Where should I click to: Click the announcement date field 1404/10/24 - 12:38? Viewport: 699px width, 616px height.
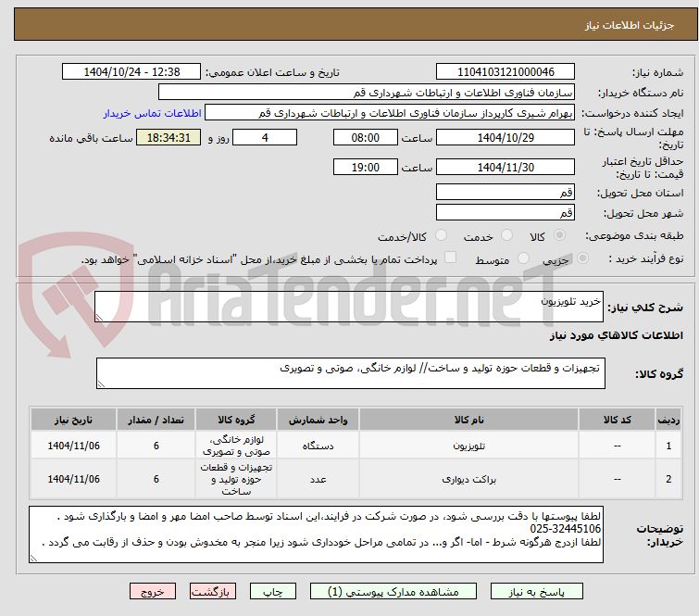131,72
